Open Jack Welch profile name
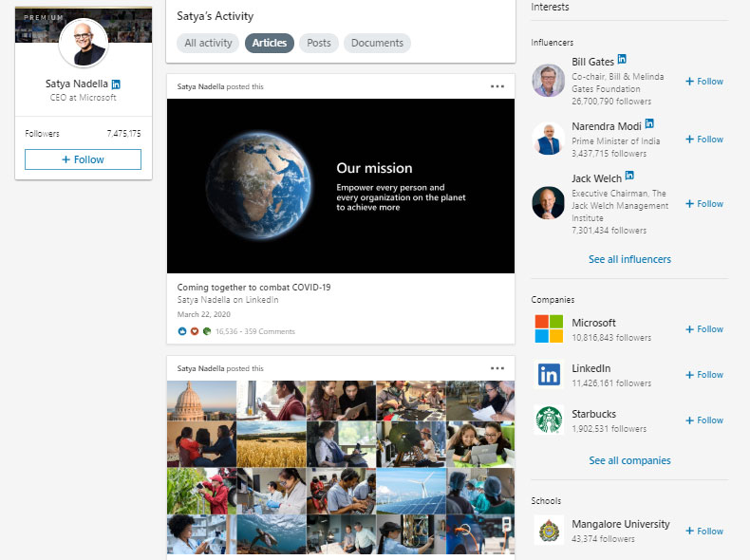 (596, 178)
